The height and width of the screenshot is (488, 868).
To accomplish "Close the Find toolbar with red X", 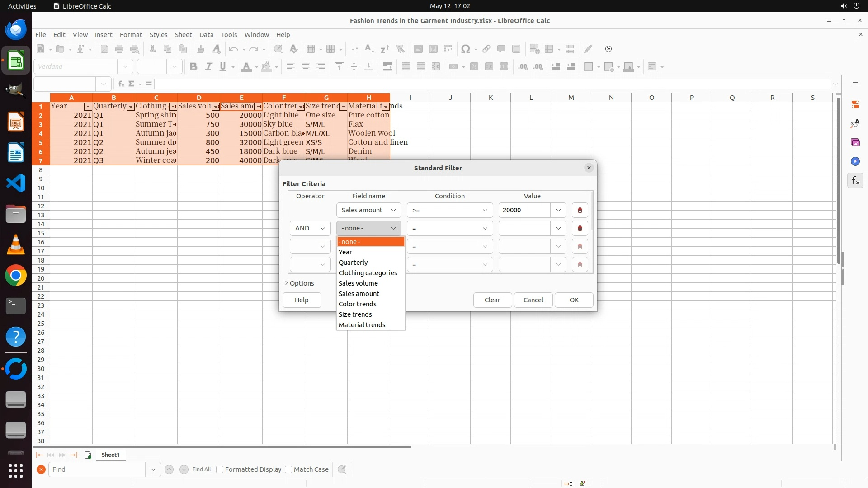I will coord(41,469).
